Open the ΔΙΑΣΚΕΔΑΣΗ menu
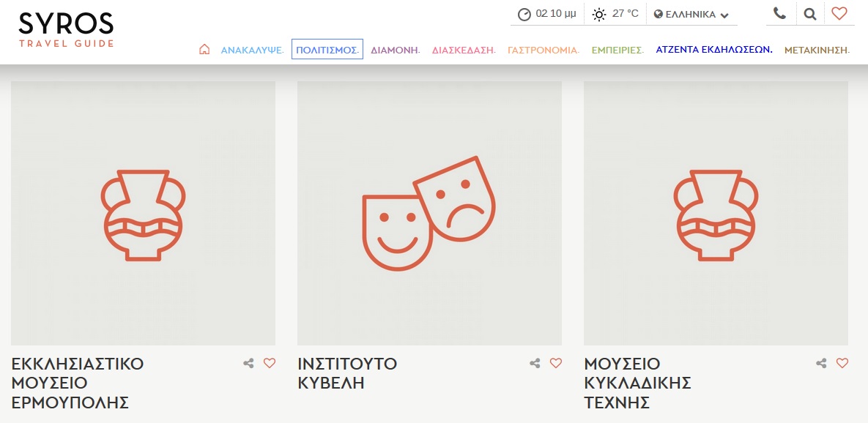 (x=464, y=50)
